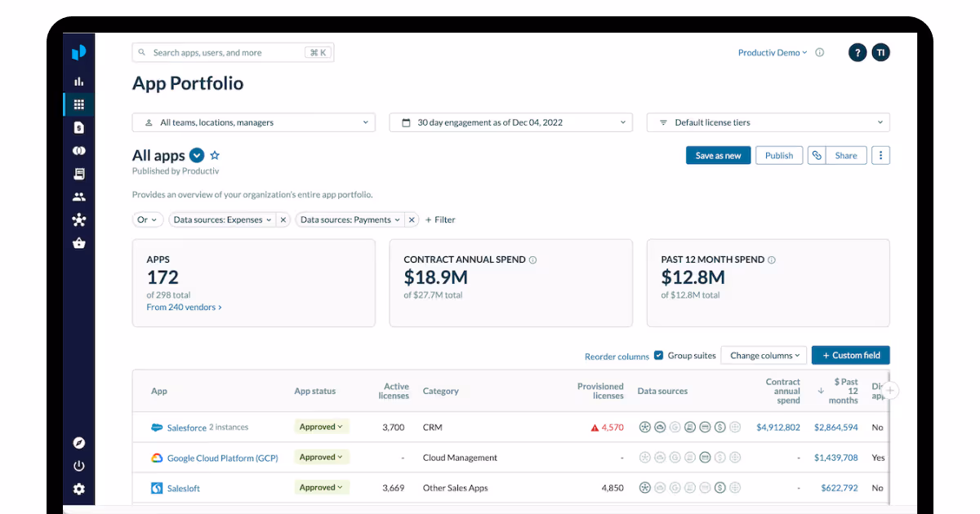Click the $4,912,802 contract spend value
Image resolution: width=980 pixels, height=514 pixels.
click(x=778, y=428)
